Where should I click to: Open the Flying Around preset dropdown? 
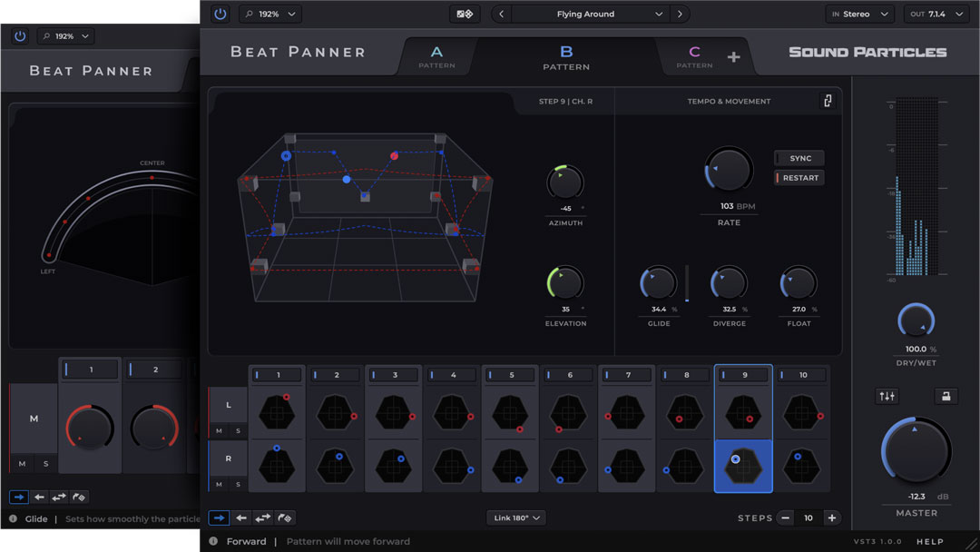point(590,14)
